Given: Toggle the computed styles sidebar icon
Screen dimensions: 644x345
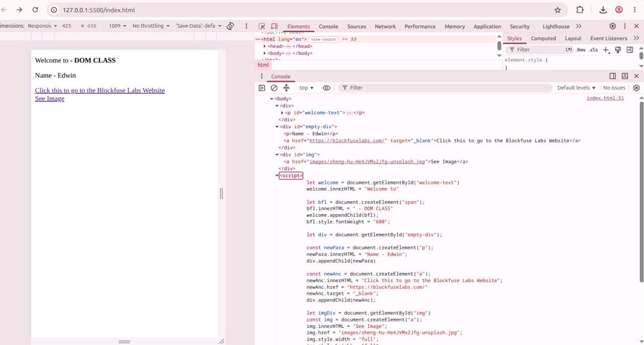Looking at the screenshot, I should pyautogui.click(x=629, y=49).
